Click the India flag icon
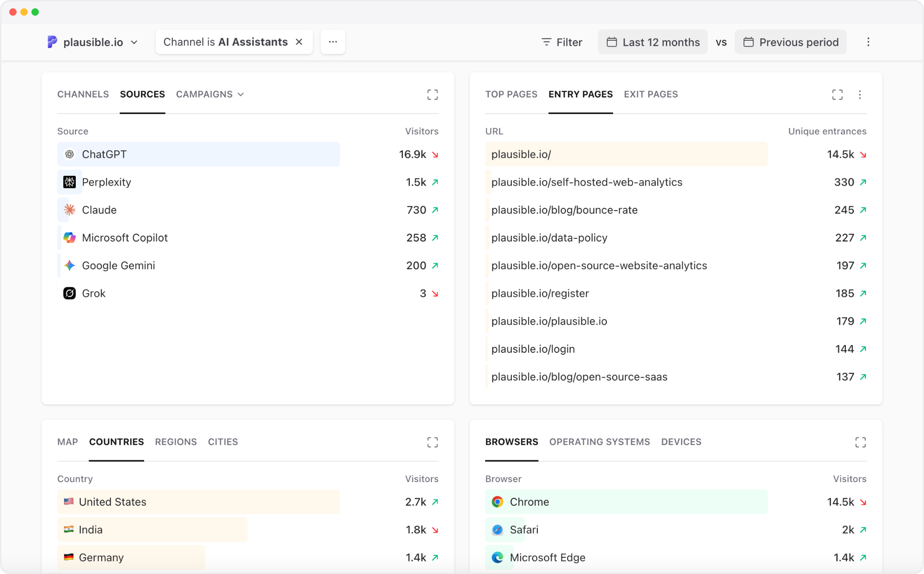924x574 pixels. click(69, 529)
